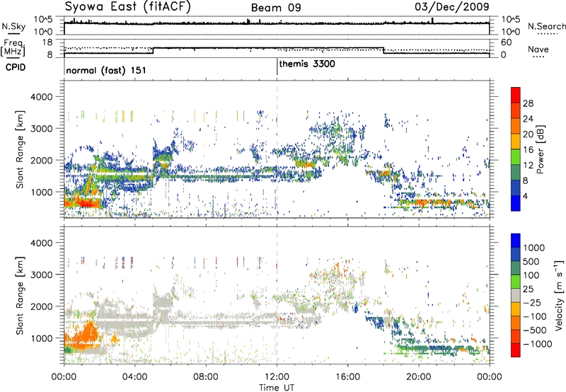This screenshot has width=566, height=392.
Task: Click the 'Power [dB]' colorbar label
Action: coord(541,149)
